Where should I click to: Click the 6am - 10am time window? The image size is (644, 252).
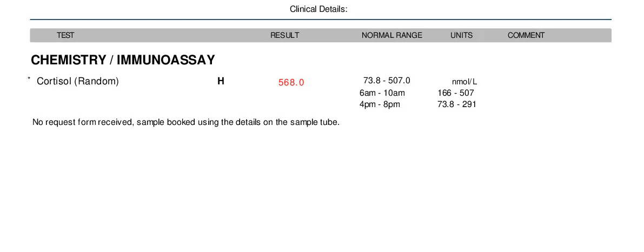click(382, 93)
